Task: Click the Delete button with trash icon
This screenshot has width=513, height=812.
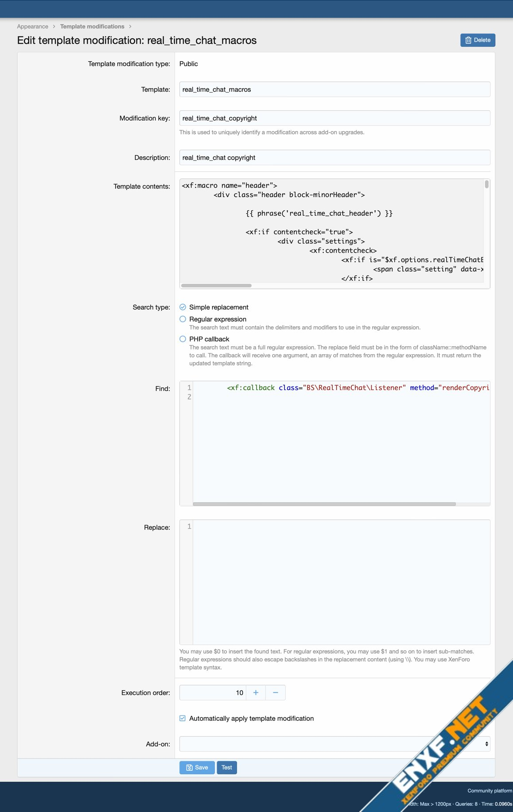Action: (x=478, y=40)
